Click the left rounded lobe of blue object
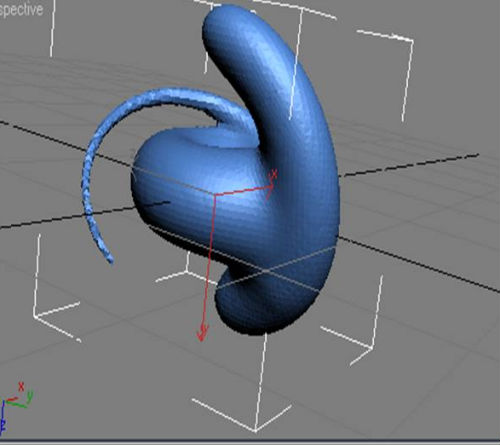This screenshot has height=445, width=500. point(157,180)
